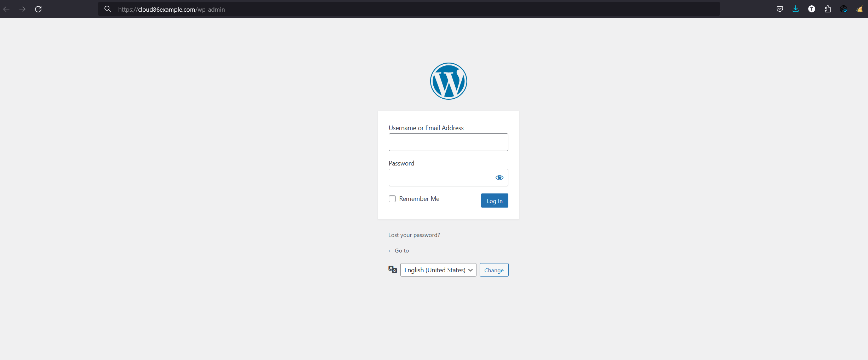Click the globe extension icon in the toolbar
The width and height of the screenshot is (868, 360).
tap(844, 9)
